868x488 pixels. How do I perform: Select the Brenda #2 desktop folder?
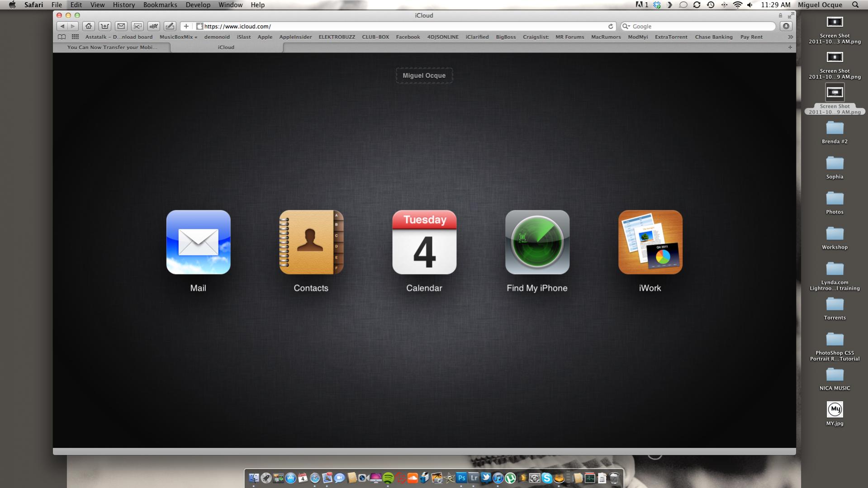coord(835,132)
